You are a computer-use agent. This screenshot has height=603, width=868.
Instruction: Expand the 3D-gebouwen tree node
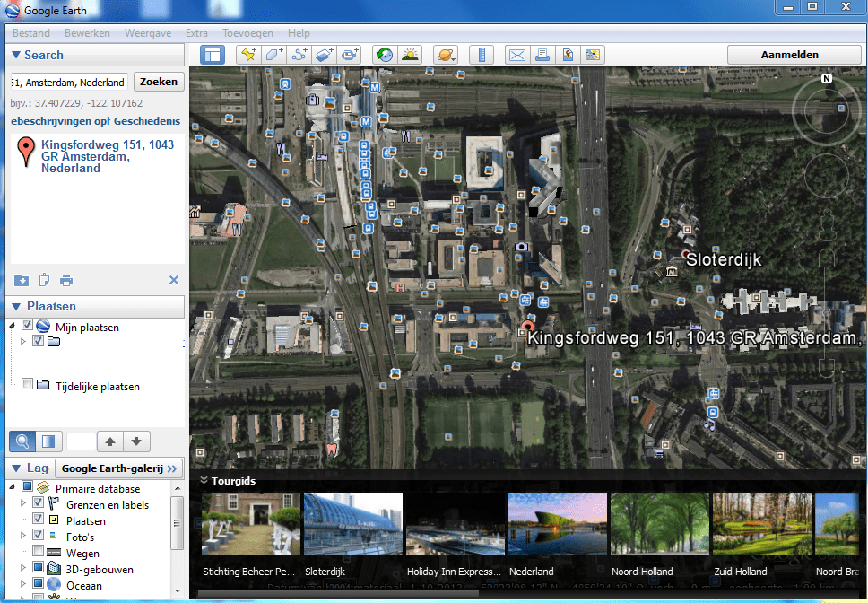[x=22, y=568]
